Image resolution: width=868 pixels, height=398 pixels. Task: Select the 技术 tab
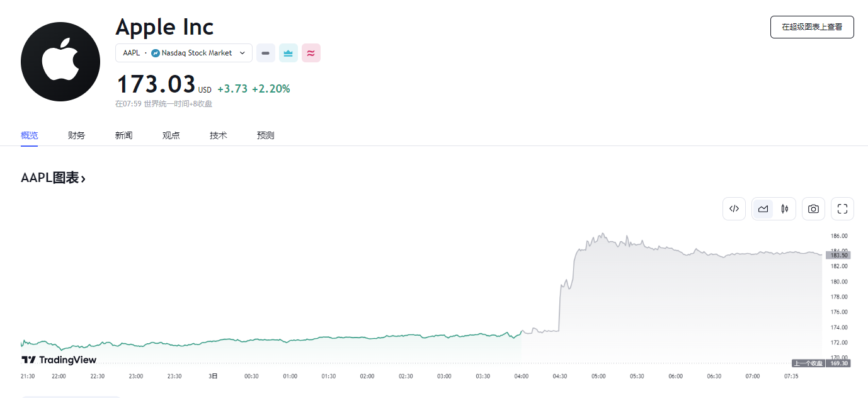[218, 135]
